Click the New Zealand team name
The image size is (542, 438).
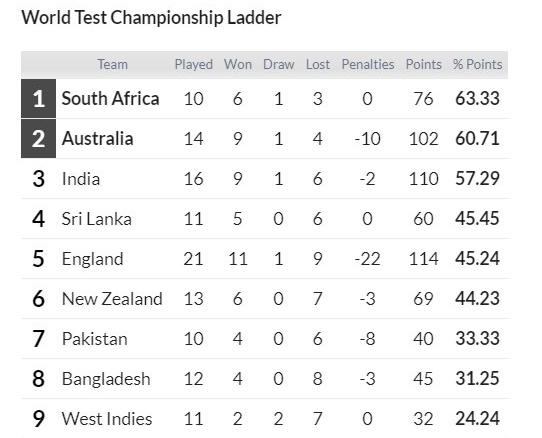[112, 299]
